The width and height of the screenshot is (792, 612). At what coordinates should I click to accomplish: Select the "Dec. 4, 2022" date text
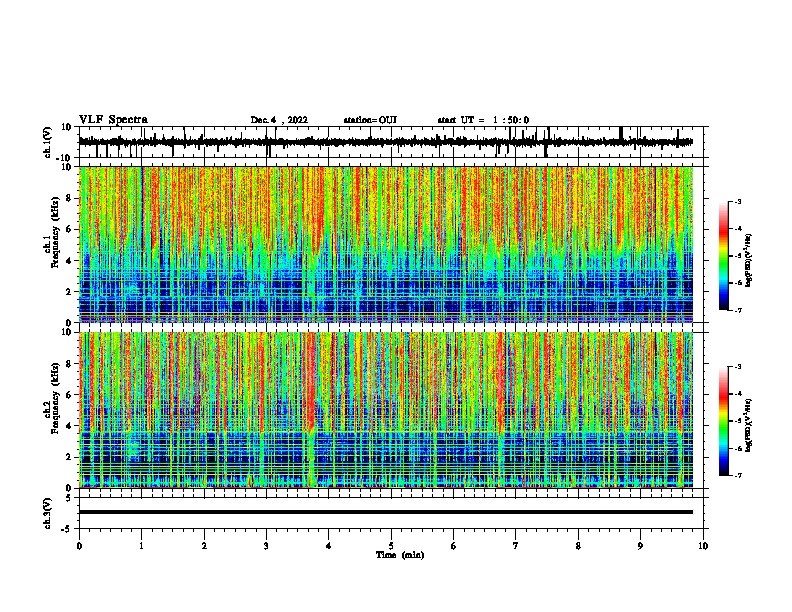279,120
